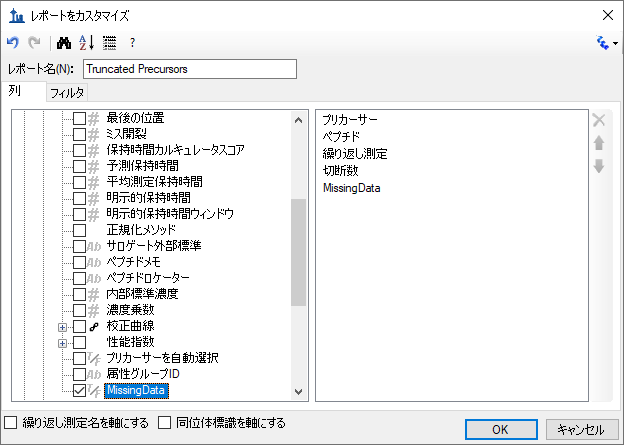Image resolution: width=624 pixels, height=445 pixels.
Task: Select 繰り返し測定 in column list
Action: coord(355,154)
